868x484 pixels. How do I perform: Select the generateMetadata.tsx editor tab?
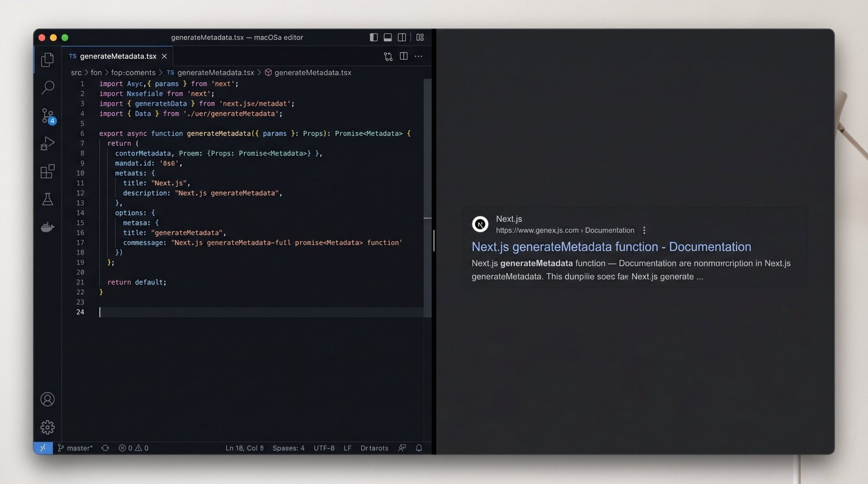[x=118, y=56]
